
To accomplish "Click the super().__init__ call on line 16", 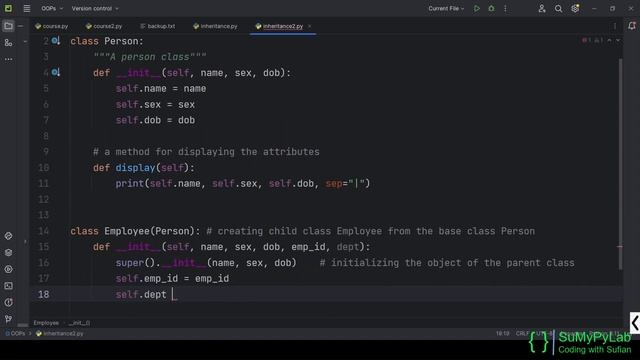I will [x=206, y=262].
